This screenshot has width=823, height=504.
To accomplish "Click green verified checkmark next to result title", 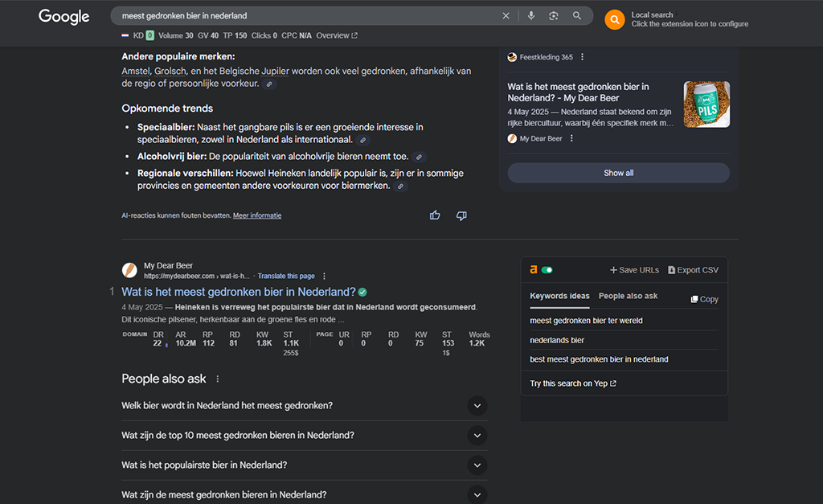I will point(362,292).
